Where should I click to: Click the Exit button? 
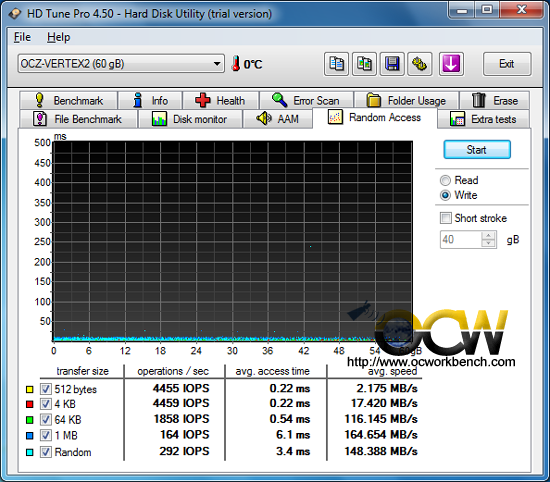507,64
